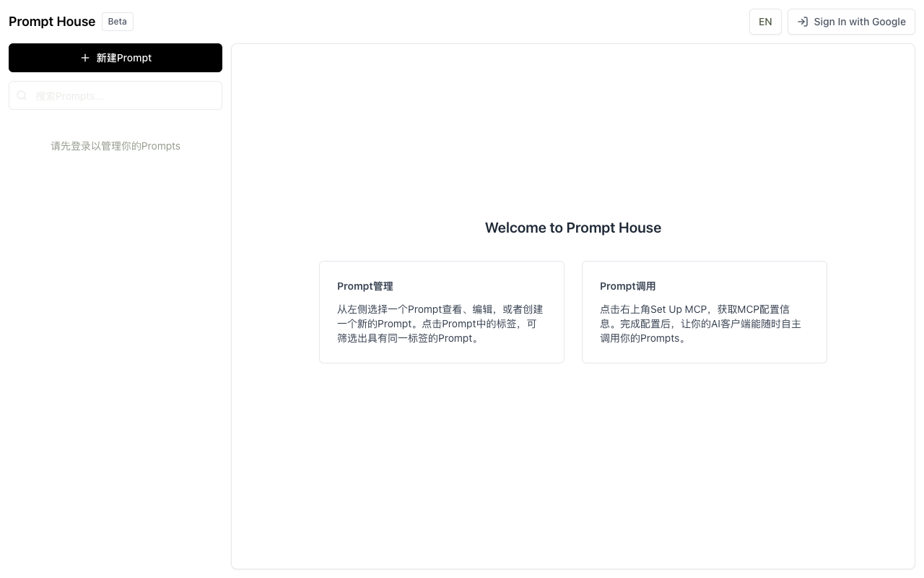924x578 pixels.
Task: Click the Prompt调用 card heading
Action: pos(628,286)
